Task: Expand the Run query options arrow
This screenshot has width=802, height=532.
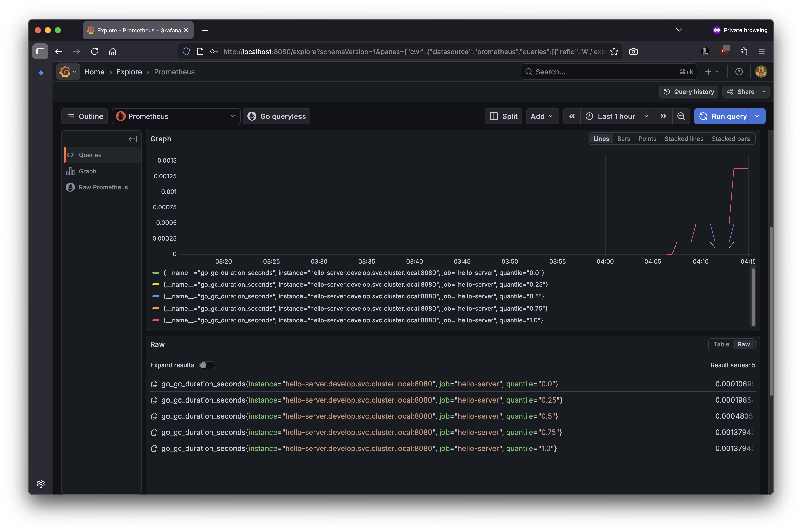Action: 757,116
